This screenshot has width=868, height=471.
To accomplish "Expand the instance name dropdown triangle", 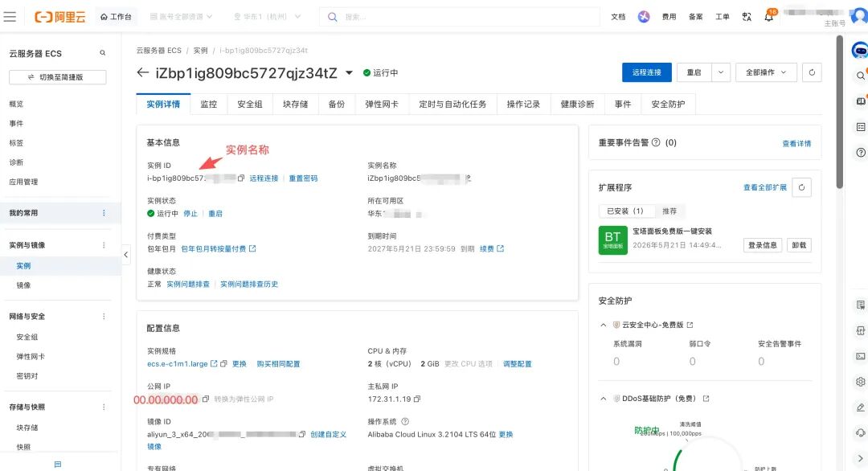I will tap(350, 72).
